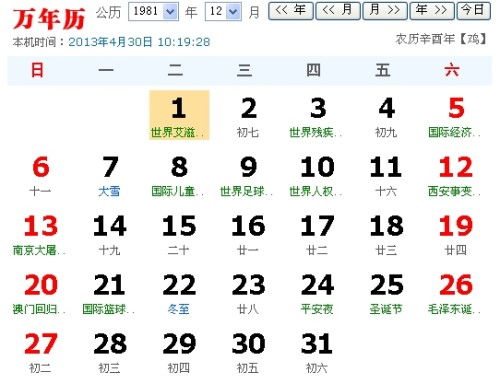
Task: Select December 29 初四
Action: pyautogui.click(x=179, y=353)
